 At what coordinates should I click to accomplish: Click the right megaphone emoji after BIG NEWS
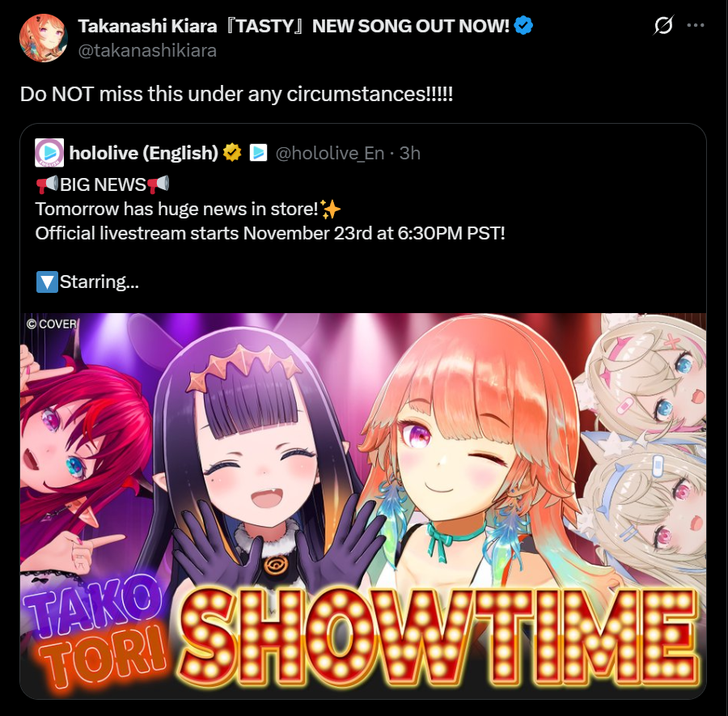(x=159, y=184)
